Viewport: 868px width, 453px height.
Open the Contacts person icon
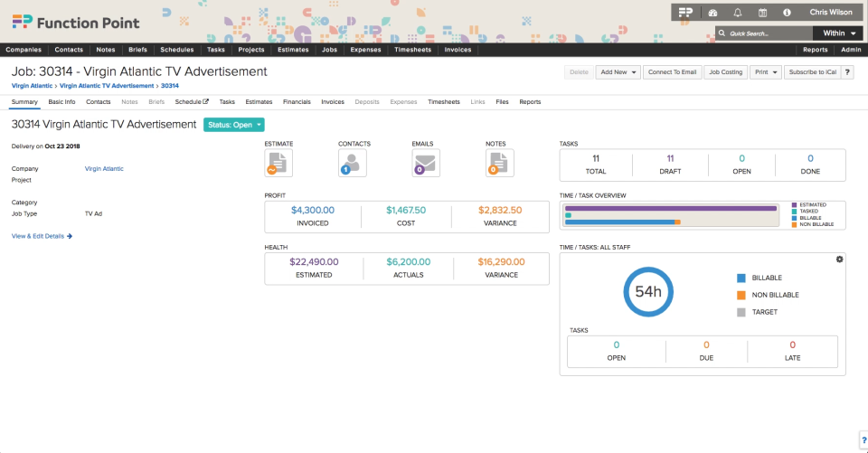click(352, 163)
